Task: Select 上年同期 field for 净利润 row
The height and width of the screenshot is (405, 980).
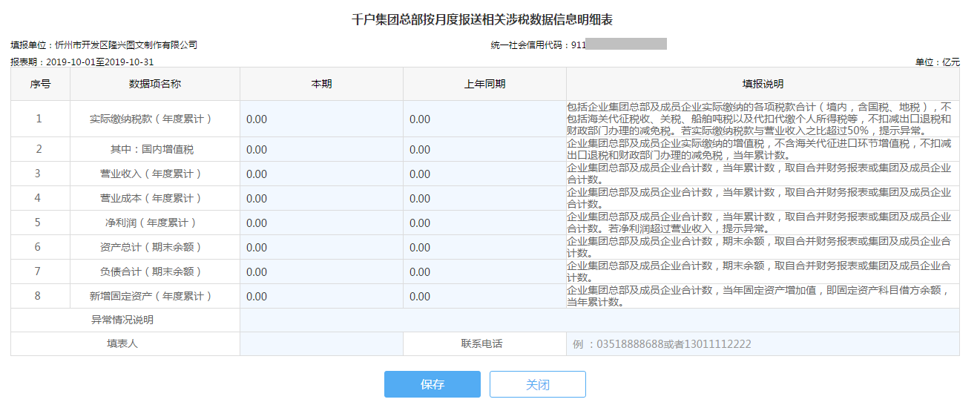Action: [x=484, y=223]
